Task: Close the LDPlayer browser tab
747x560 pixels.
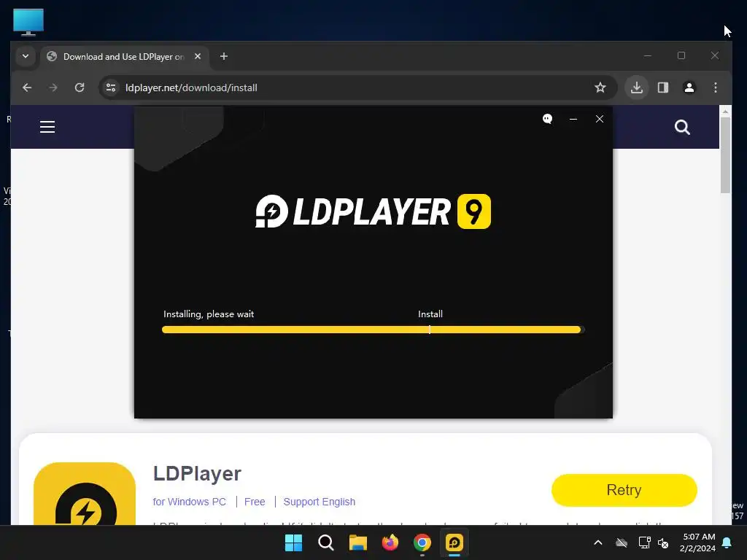Action: pos(198,56)
